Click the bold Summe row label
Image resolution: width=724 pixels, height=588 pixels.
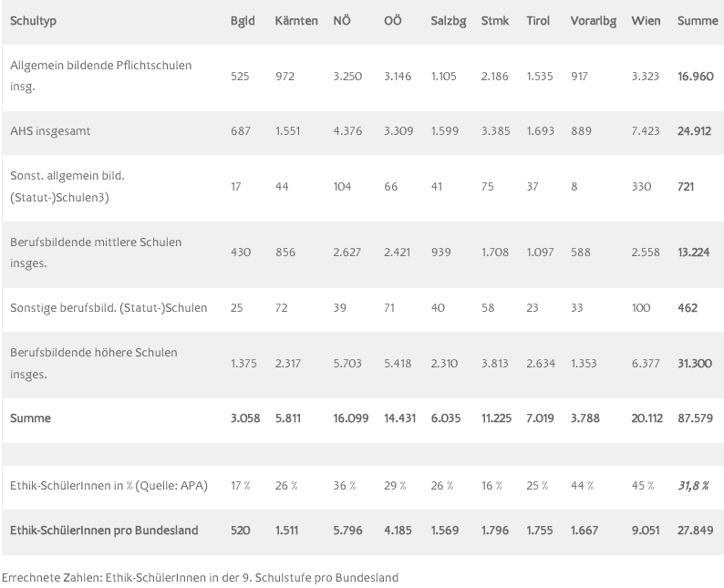(30, 418)
